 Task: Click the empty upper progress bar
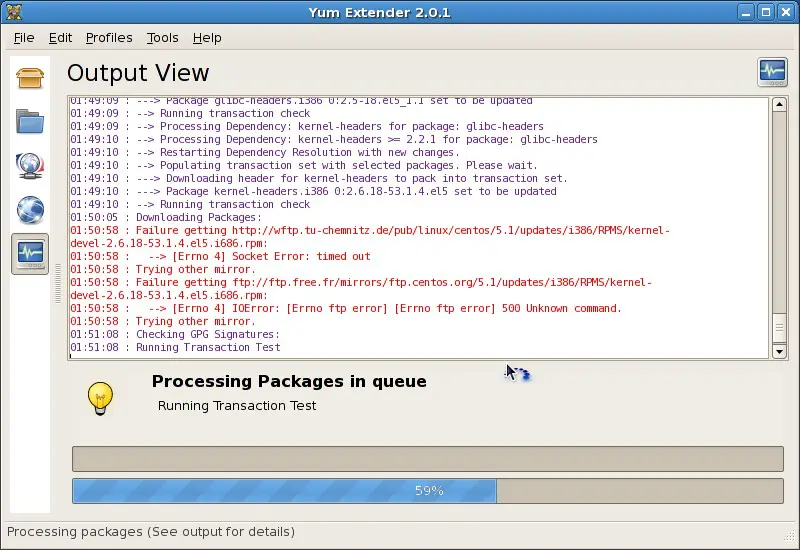click(x=428, y=459)
